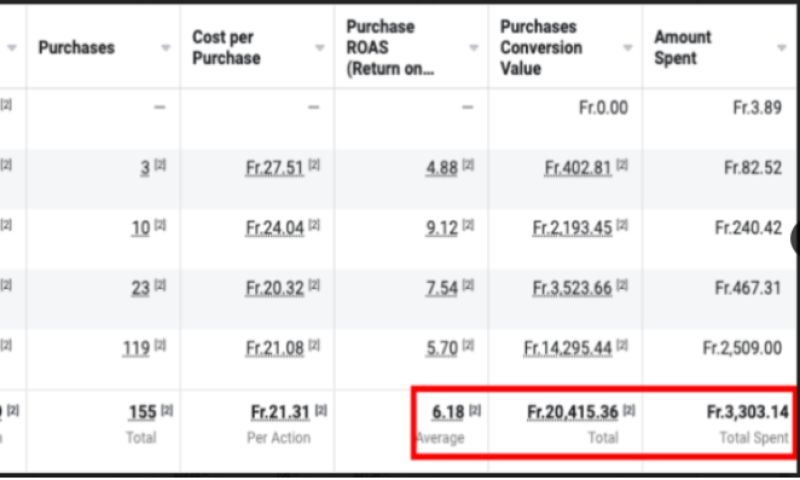The width and height of the screenshot is (800, 480).
Task: Click footnote icon beside 6.18 average
Action: [475, 411]
